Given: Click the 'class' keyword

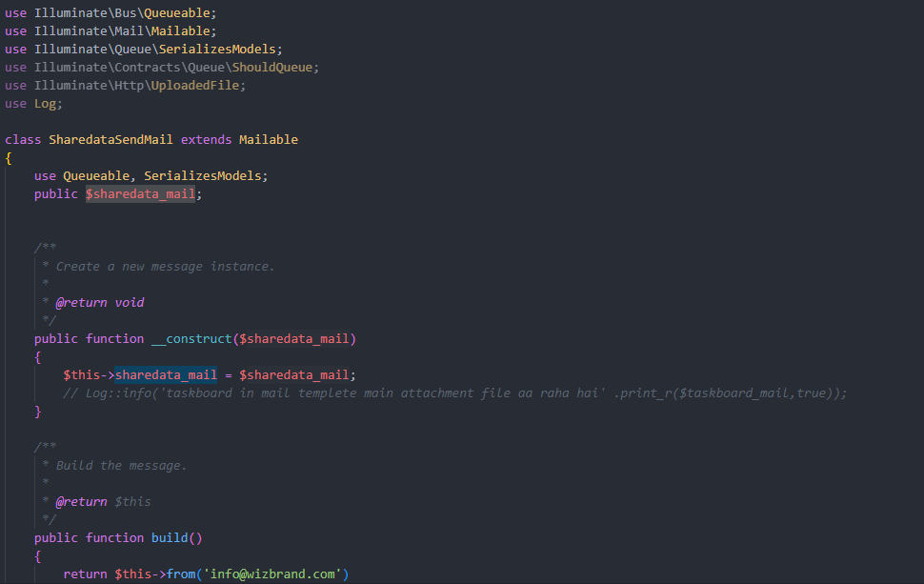Looking at the screenshot, I should tap(23, 140).
